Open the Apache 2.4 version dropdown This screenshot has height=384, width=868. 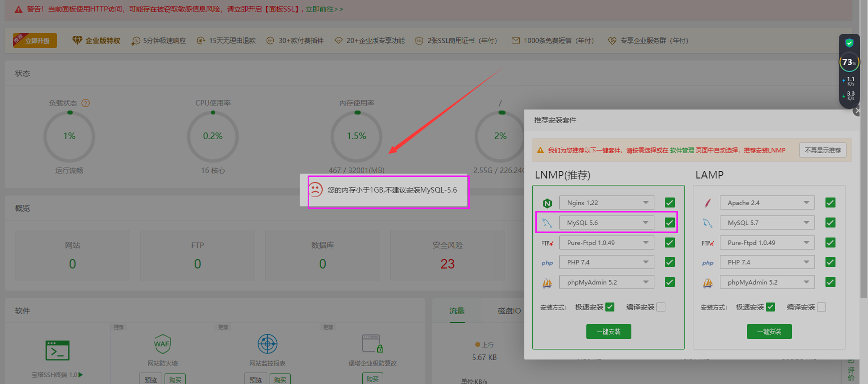tap(767, 202)
